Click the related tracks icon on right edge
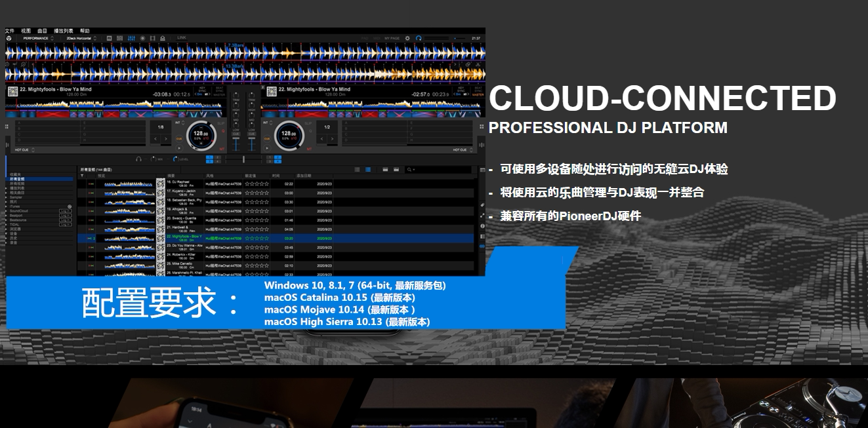Image resolution: width=868 pixels, height=428 pixels. pos(482,216)
